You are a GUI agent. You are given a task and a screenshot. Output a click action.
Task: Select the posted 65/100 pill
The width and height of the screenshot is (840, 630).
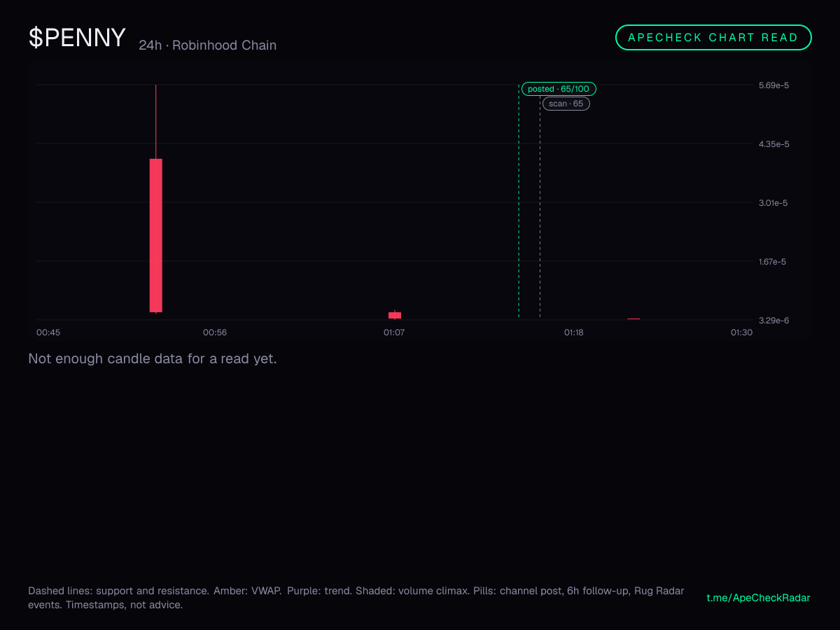tap(559, 89)
